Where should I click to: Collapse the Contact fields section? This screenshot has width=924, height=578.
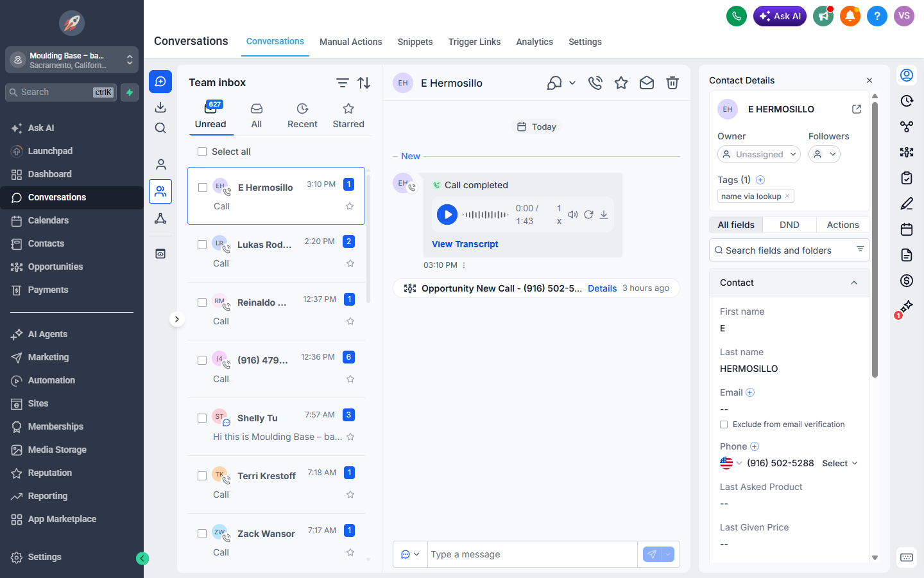tap(854, 283)
